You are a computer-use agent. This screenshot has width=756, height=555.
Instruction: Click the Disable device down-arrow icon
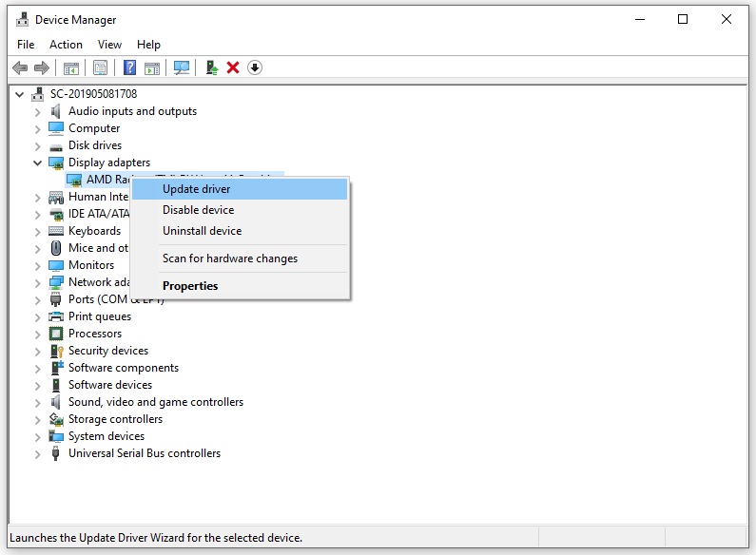(255, 67)
